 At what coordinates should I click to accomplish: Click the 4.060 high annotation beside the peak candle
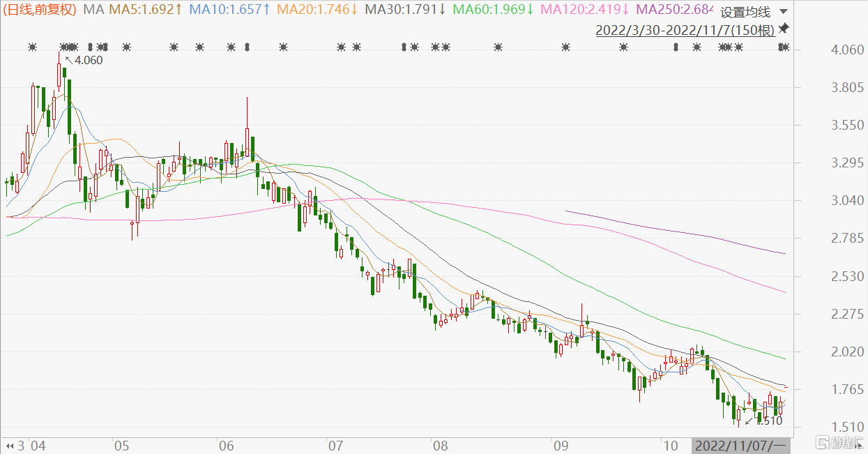click(88, 61)
